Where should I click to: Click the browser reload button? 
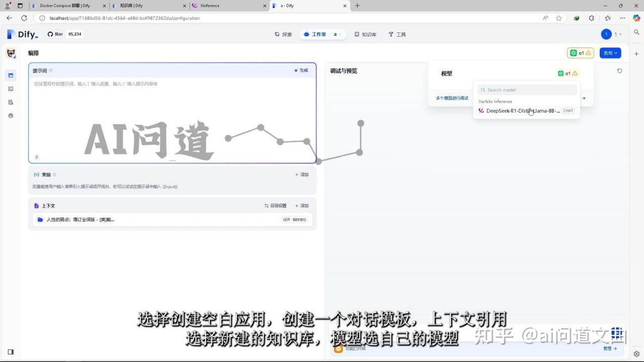click(x=24, y=18)
